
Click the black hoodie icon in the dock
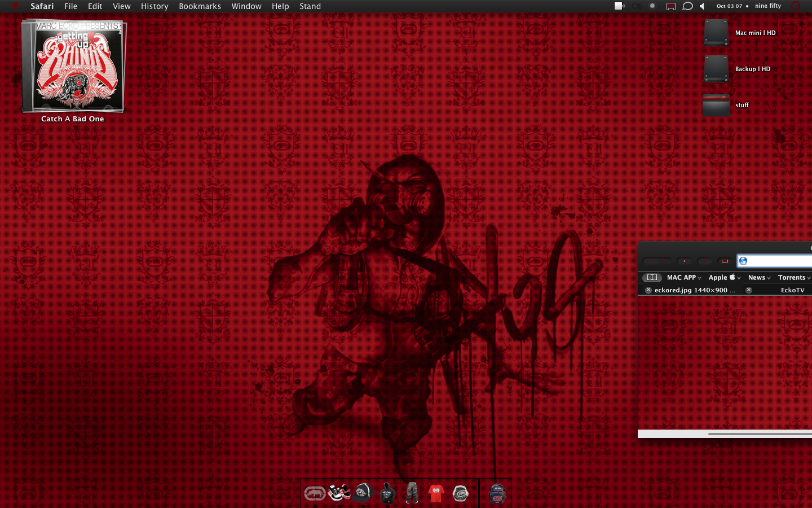pos(387,493)
